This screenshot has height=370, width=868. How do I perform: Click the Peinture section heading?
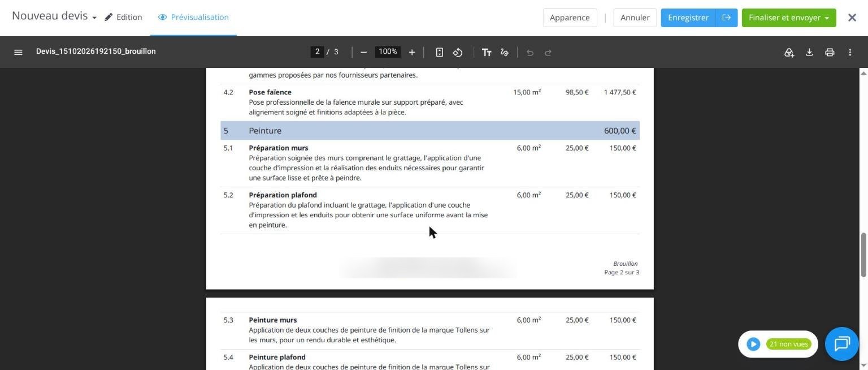click(x=265, y=131)
